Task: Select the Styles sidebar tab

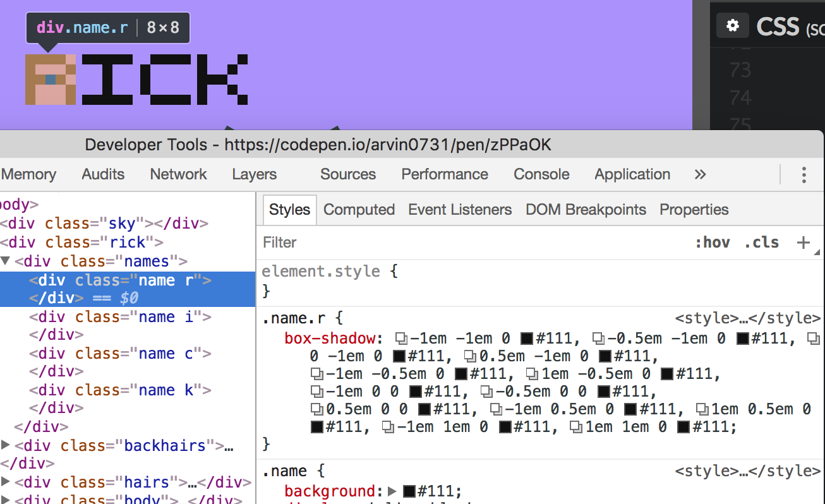Action: (x=290, y=210)
